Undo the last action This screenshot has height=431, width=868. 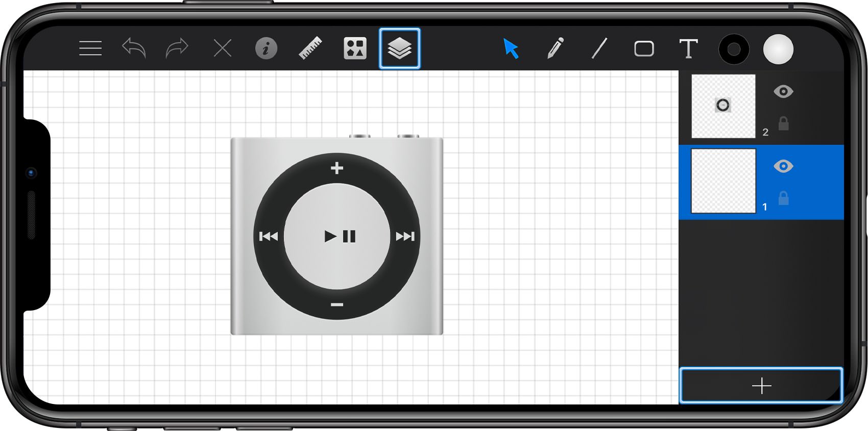point(134,48)
